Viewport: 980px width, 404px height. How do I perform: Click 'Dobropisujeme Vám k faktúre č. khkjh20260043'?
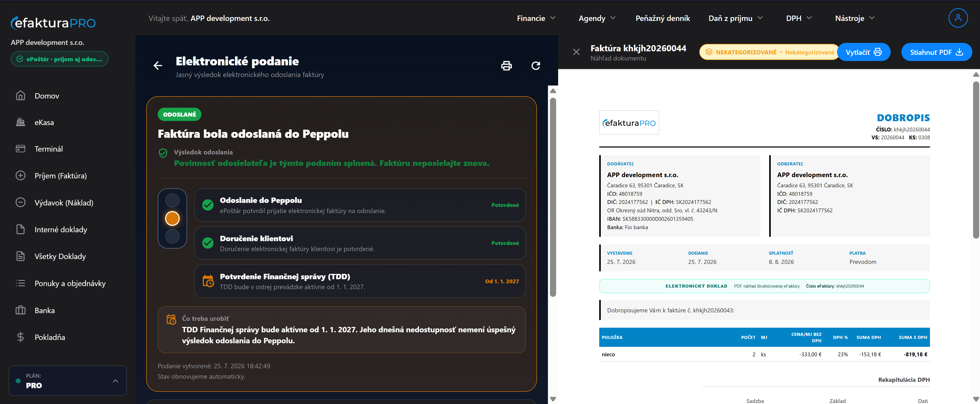click(x=670, y=310)
